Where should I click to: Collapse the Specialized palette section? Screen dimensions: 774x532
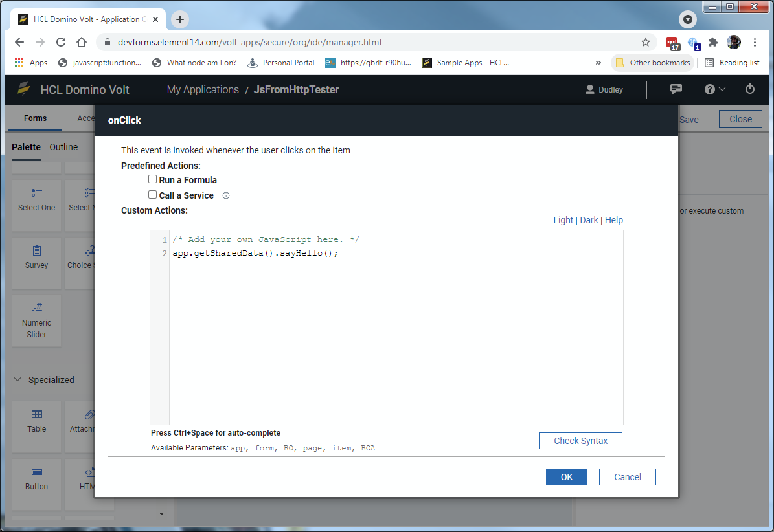click(17, 380)
